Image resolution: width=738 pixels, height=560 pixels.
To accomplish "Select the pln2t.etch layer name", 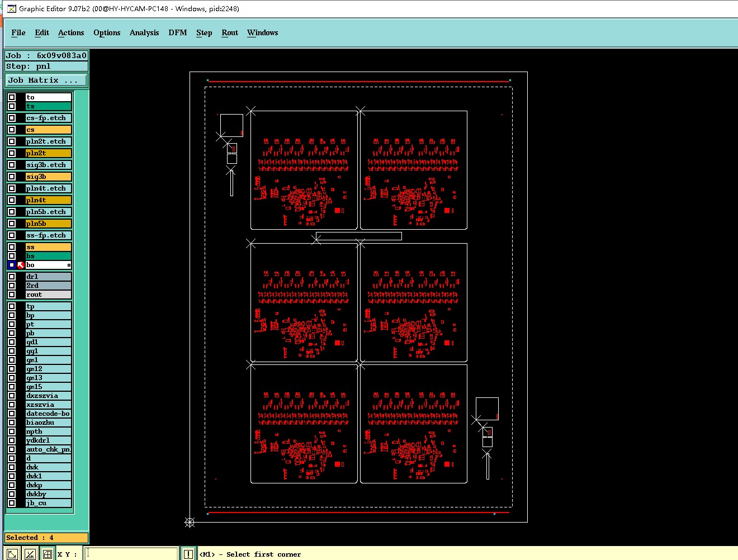I will pos(49,141).
